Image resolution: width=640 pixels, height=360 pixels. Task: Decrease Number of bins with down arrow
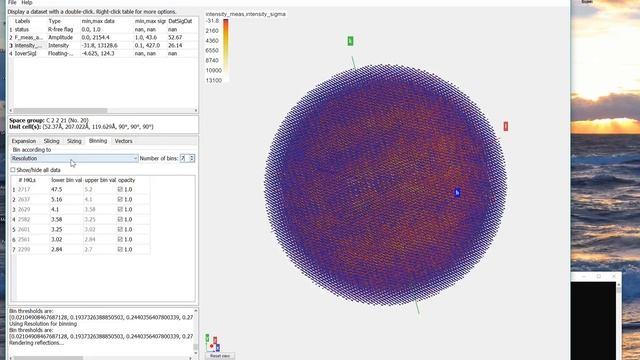coord(192,160)
